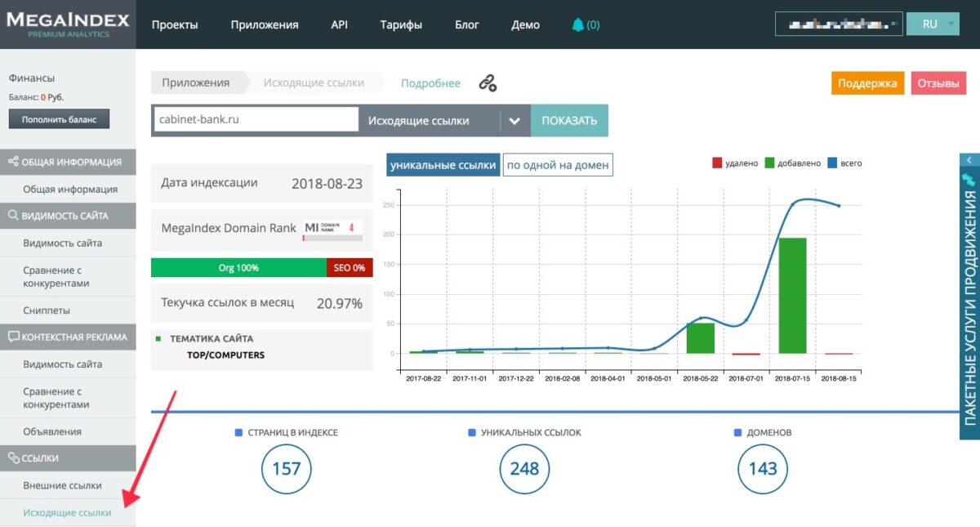Open the API menu item
The height and width of the screenshot is (527, 980).
pyautogui.click(x=340, y=25)
